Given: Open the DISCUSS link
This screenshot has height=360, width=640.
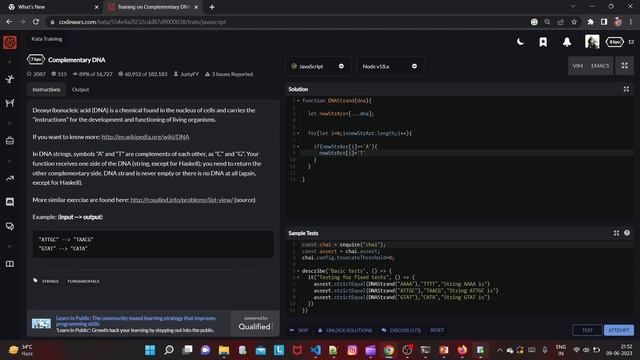Looking at the screenshot, I should pyautogui.click(x=401, y=330).
